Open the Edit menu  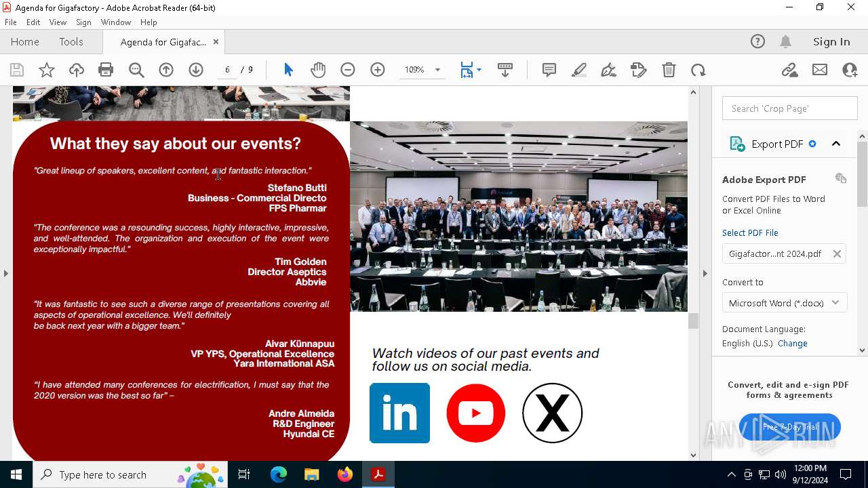click(x=33, y=22)
